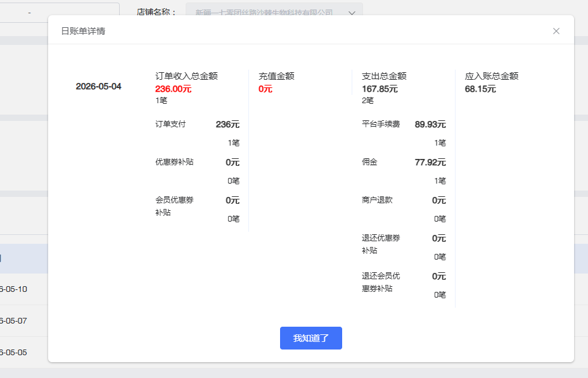588x378 pixels.
Task: Click the 订单支付 row label
Action: pyautogui.click(x=170, y=124)
